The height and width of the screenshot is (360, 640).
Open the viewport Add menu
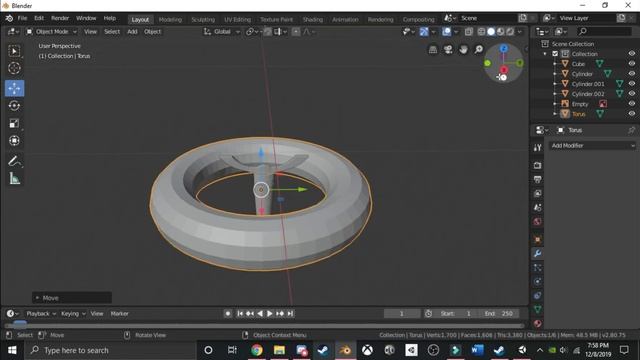point(132,31)
